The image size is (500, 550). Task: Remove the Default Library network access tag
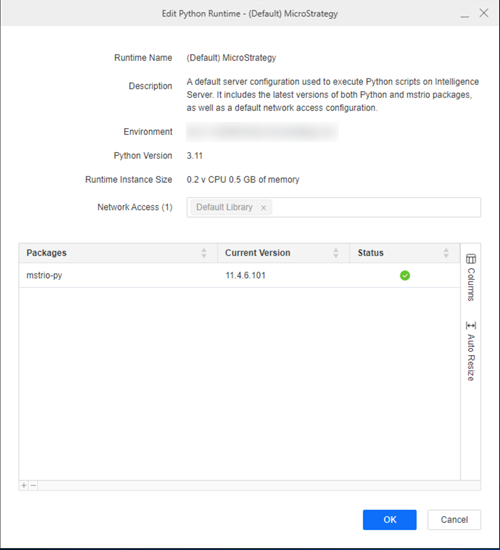tap(263, 208)
